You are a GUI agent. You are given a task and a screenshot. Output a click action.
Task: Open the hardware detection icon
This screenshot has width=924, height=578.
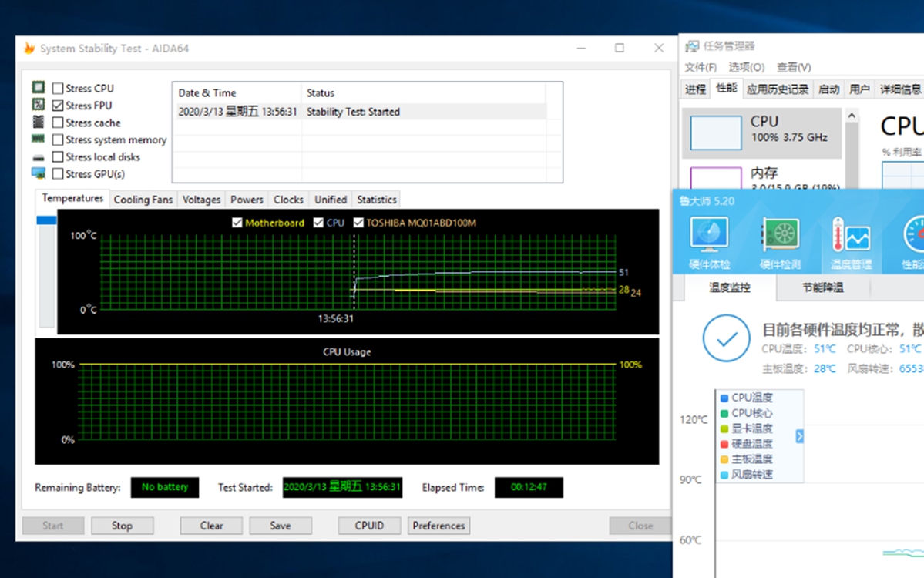coord(780,235)
